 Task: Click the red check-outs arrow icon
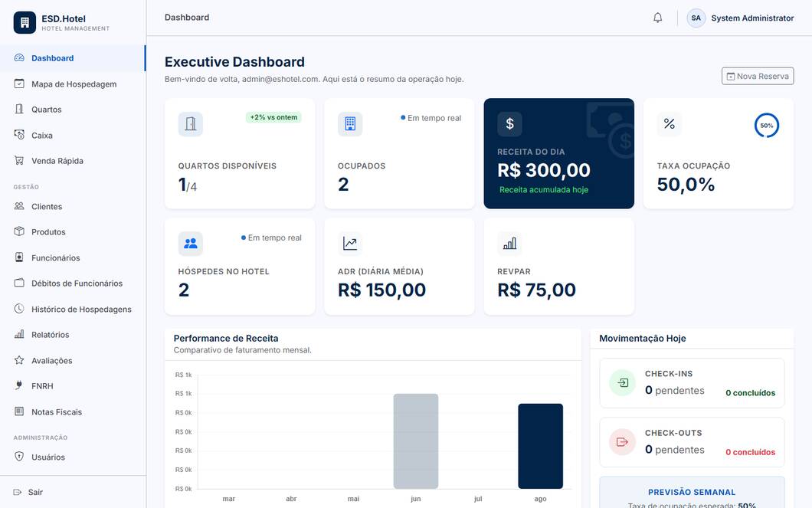coord(623,442)
